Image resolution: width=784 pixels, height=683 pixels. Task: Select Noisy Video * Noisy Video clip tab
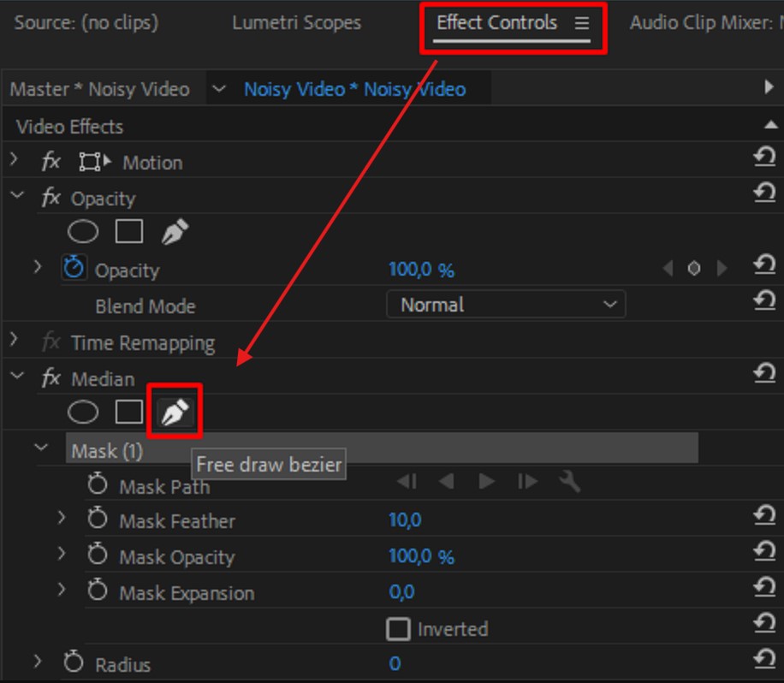[355, 89]
